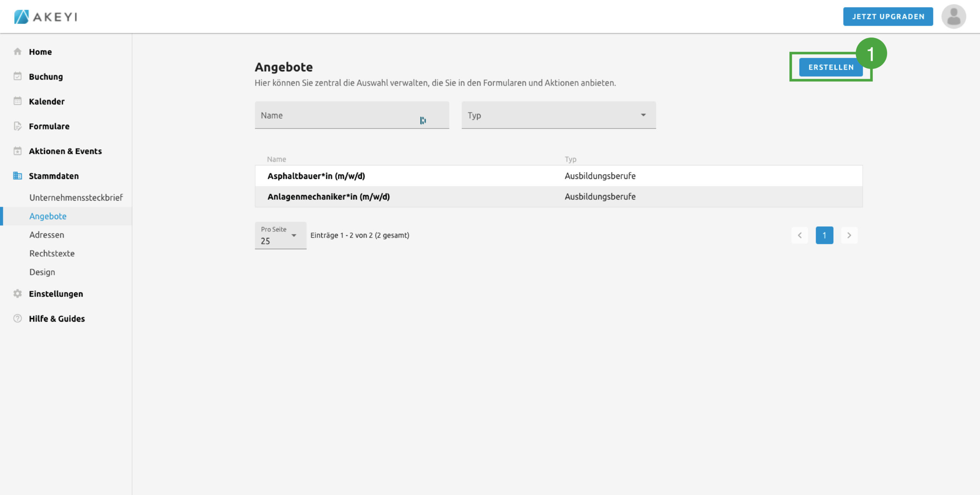Click the Aktionen & Events star-calendar icon
The width and height of the screenshot is (980, 495).
pos(18,151)
